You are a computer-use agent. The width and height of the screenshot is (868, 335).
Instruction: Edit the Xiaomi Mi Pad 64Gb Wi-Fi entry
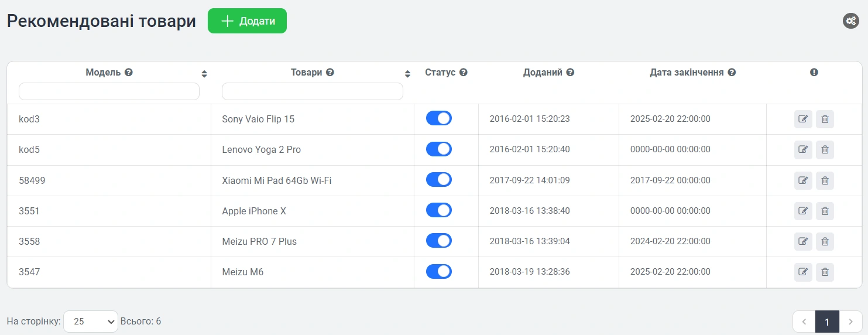[x=803, y=180]
